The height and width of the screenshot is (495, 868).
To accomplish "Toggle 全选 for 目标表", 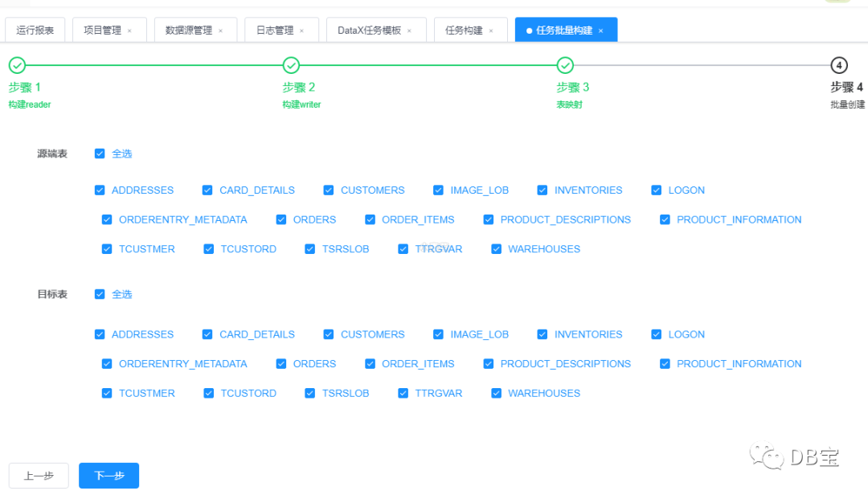I will pyautogui.click(x=100, y=294).
